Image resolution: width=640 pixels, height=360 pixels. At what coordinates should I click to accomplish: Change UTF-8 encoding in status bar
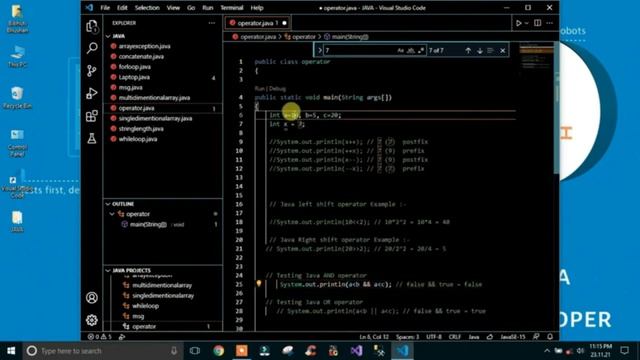[434, 337]
